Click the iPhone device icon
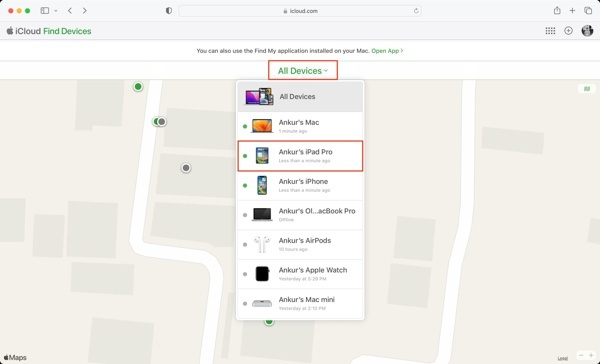 [x=262, y=185]
